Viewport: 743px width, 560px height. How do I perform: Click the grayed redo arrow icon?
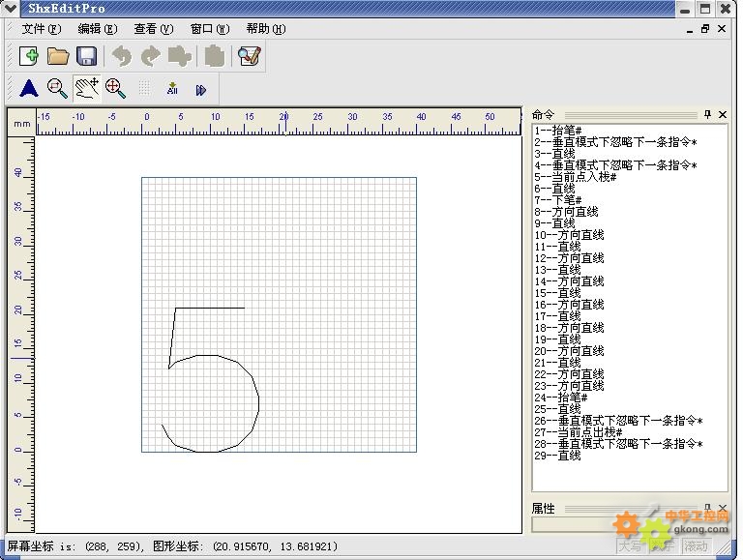pos(151,56)
